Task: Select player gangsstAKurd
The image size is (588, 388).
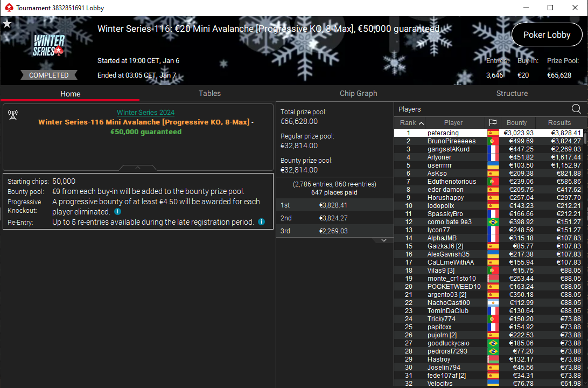Action: pyautogui.click(x=488, y=149)
